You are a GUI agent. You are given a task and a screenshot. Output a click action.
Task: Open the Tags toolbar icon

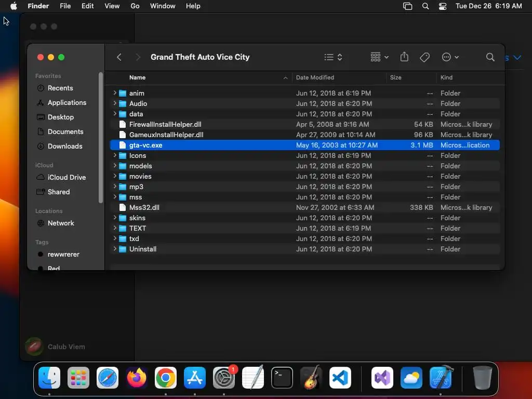[424, 57]
